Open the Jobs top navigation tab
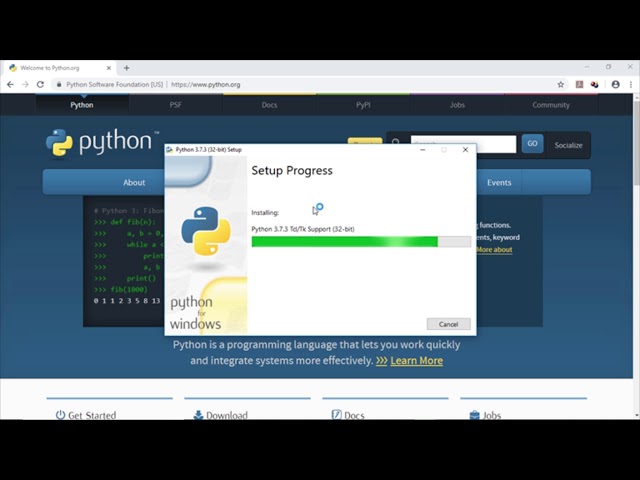Viewport: 640px width, 480px height. 457,105
